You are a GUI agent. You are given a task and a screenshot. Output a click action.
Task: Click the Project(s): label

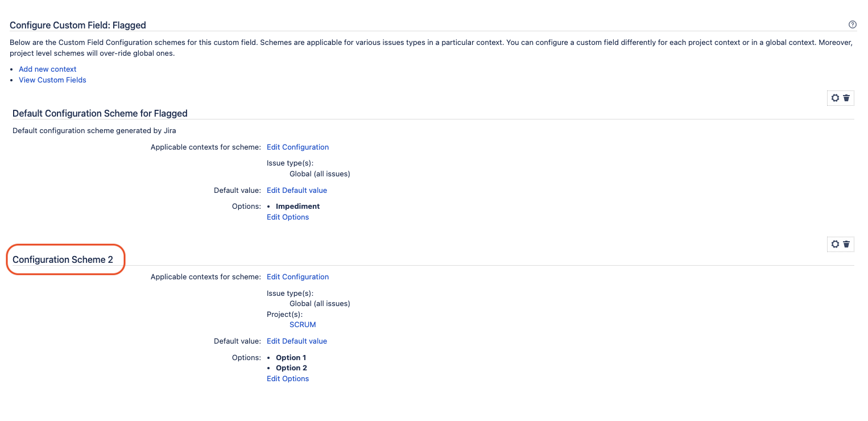[284, 314]
